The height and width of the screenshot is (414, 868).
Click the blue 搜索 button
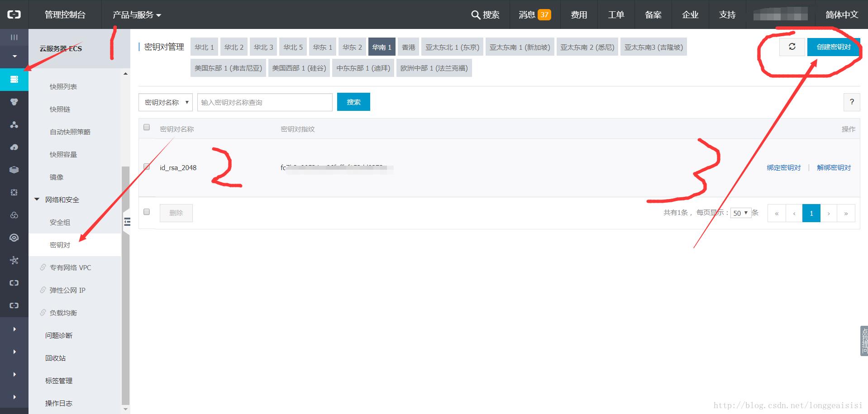353,102
